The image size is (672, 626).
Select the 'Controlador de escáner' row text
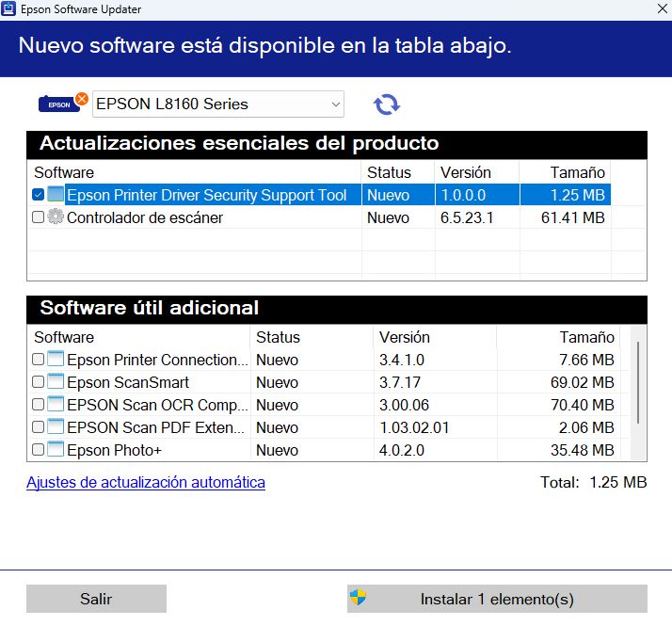[145, 217]
